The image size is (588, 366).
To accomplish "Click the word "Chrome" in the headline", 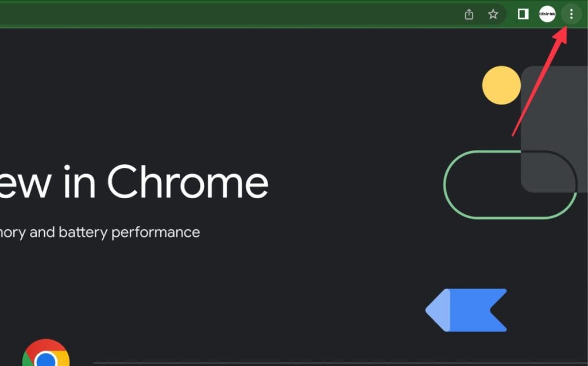I will click(187, 182).
